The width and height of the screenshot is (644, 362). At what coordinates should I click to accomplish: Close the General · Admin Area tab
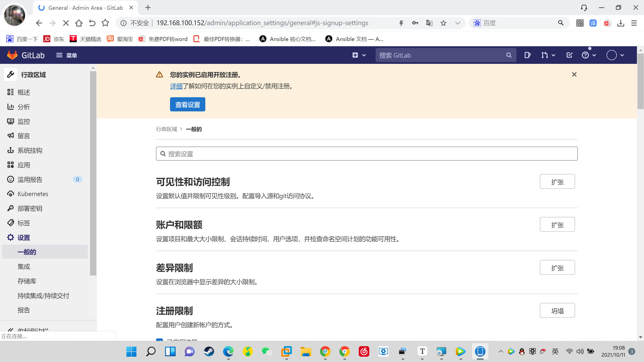pos(131,8)
